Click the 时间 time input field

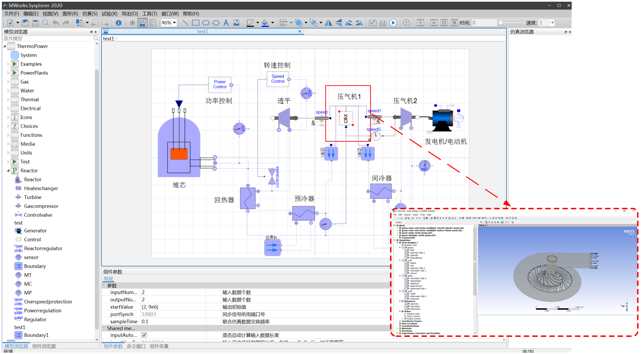point(484,23)
